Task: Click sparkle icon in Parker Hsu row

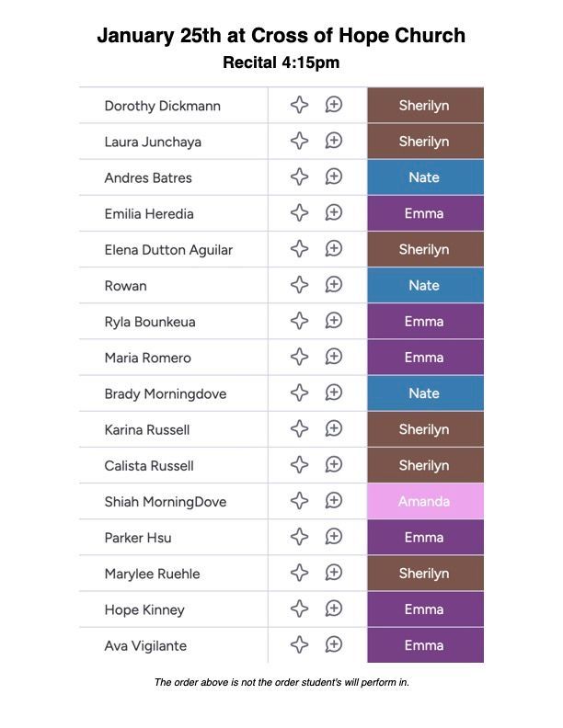Action: coord(299,537)
